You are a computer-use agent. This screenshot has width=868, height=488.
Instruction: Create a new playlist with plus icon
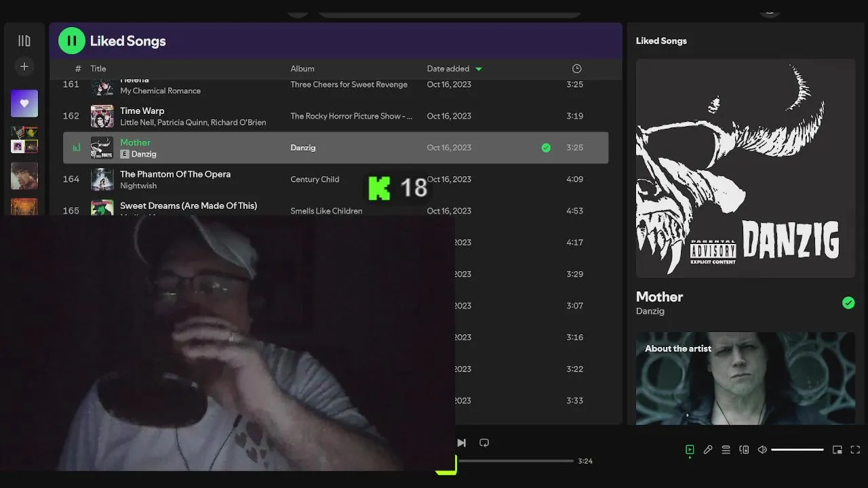point(24,66)
